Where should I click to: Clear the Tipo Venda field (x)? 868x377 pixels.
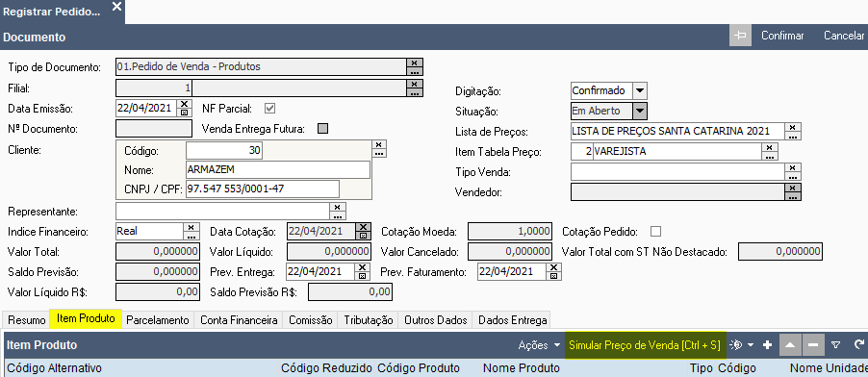coord(793,167)
